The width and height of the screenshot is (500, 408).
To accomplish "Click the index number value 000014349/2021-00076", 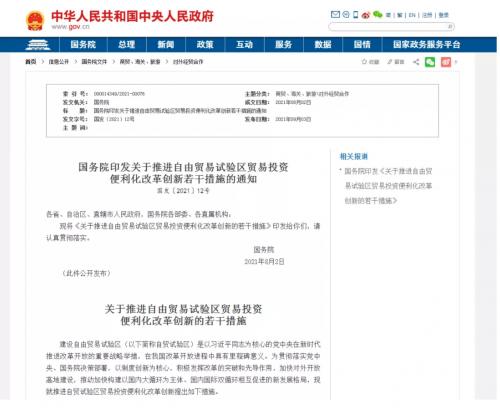I will pos(119,94).
